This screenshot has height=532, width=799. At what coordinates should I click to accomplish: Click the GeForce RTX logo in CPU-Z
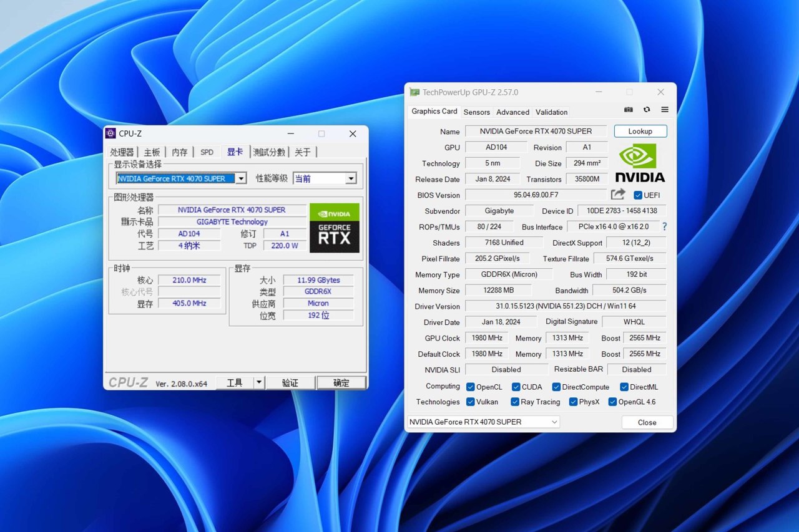pyautogui.click(x=335, y=228)
